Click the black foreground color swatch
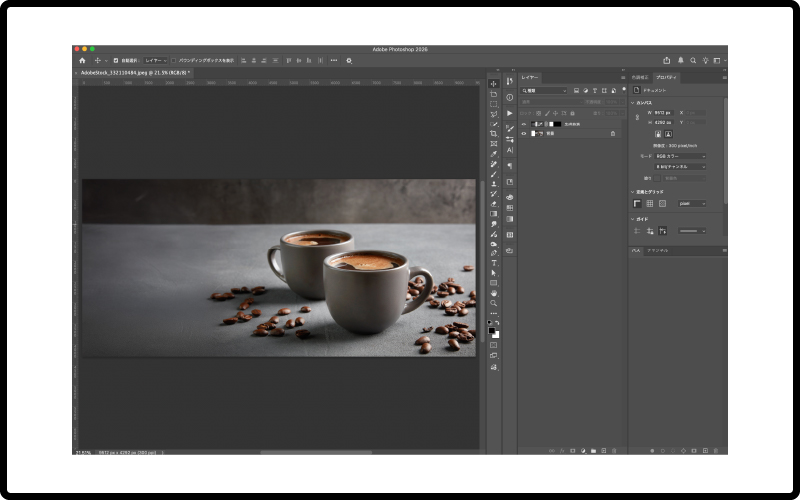This screenshot has width=800, height=500. (x=492, y=330)
